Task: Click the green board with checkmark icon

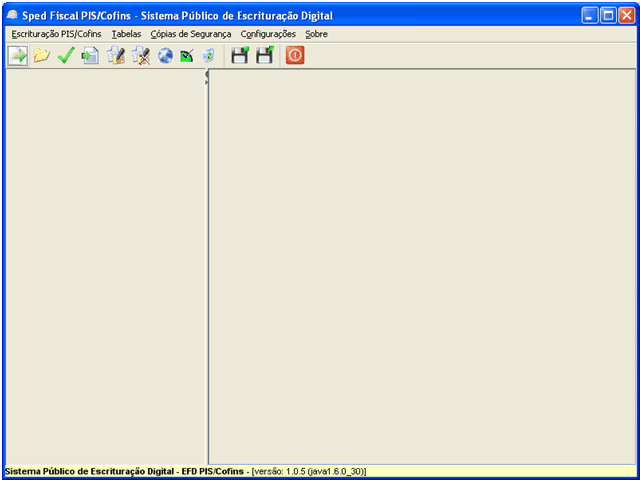Action: click(186, 56)
